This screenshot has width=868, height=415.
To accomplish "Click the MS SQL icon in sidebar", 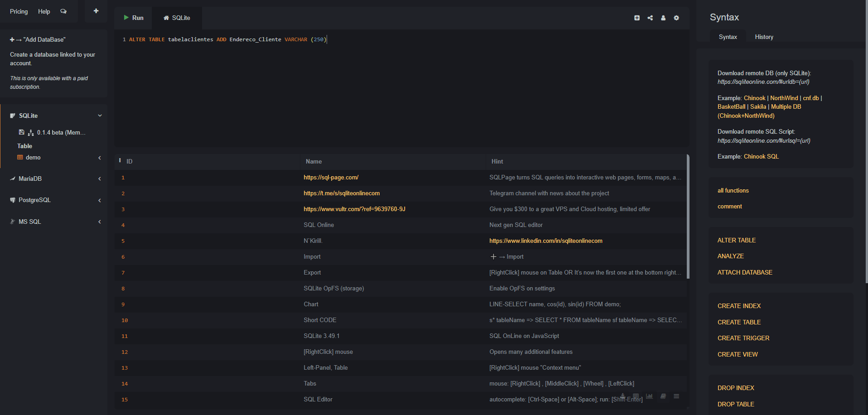I will click(x=13, y=222).
